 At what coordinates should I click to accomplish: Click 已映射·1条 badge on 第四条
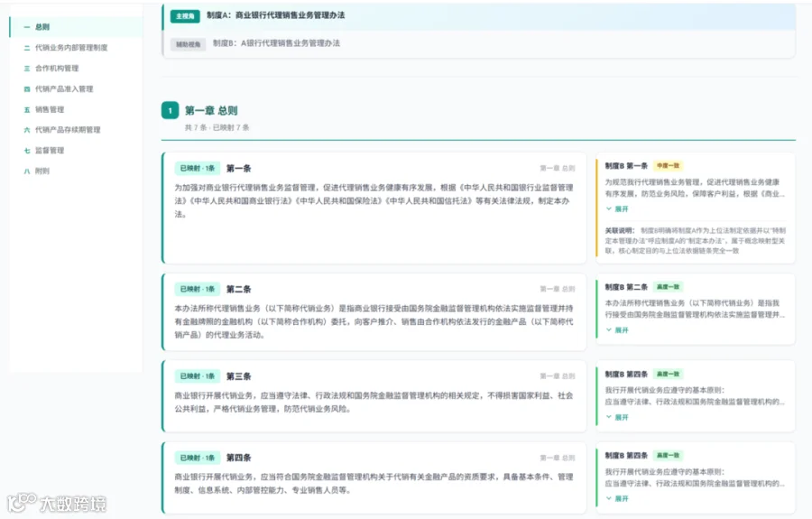(198, 458)
